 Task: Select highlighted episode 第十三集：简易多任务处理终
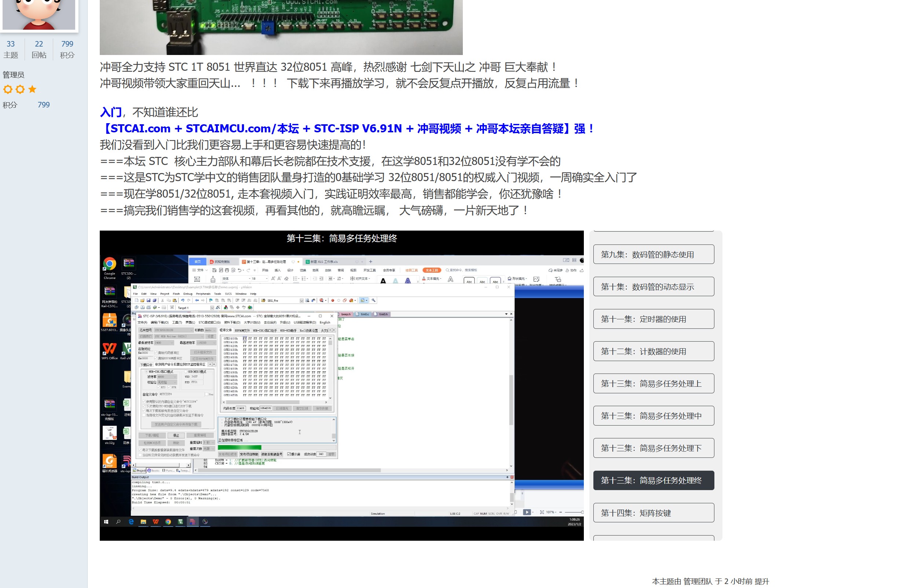(653, 480)
